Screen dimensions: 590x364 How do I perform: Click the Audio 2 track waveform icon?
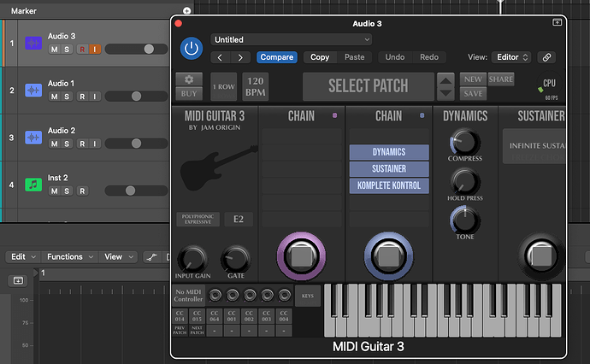(33, 138)
